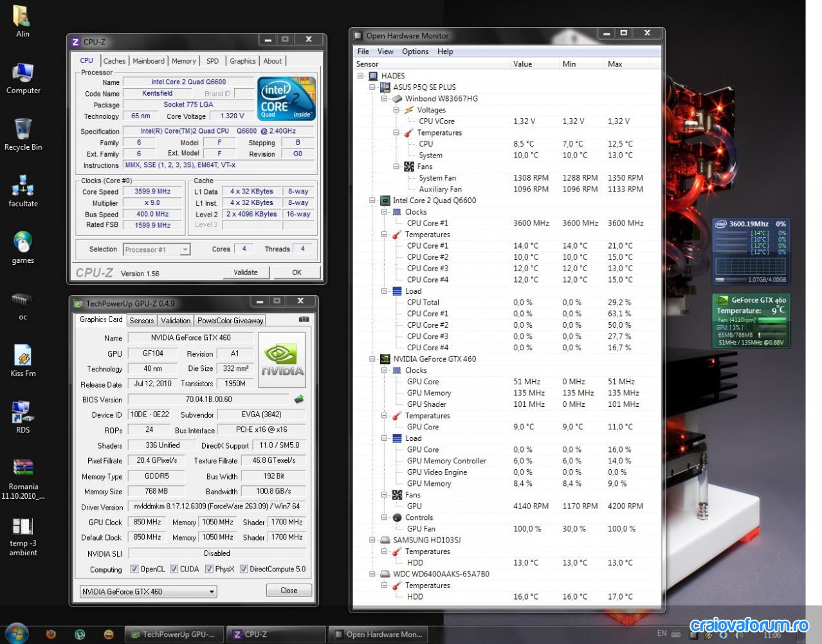Collapse the SAMSUNG HD103SJ node
The width and height of the screenshot is (822, 644).
(372, 541)
